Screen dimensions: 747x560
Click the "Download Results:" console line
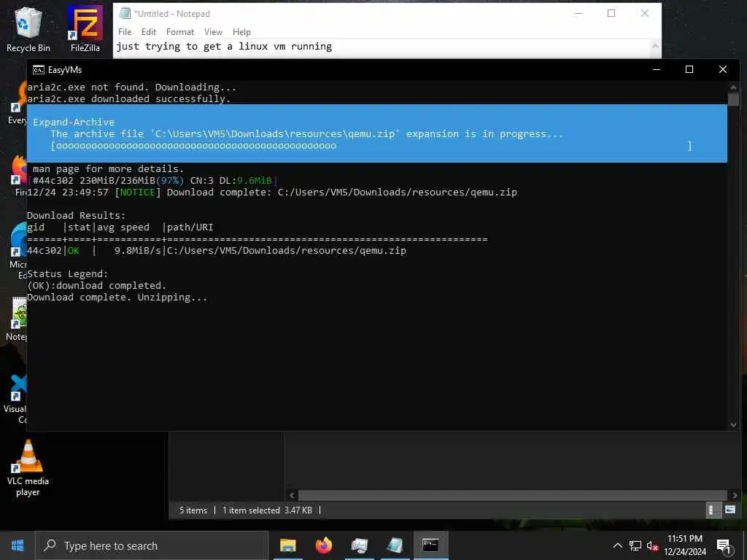click(76, 216)
